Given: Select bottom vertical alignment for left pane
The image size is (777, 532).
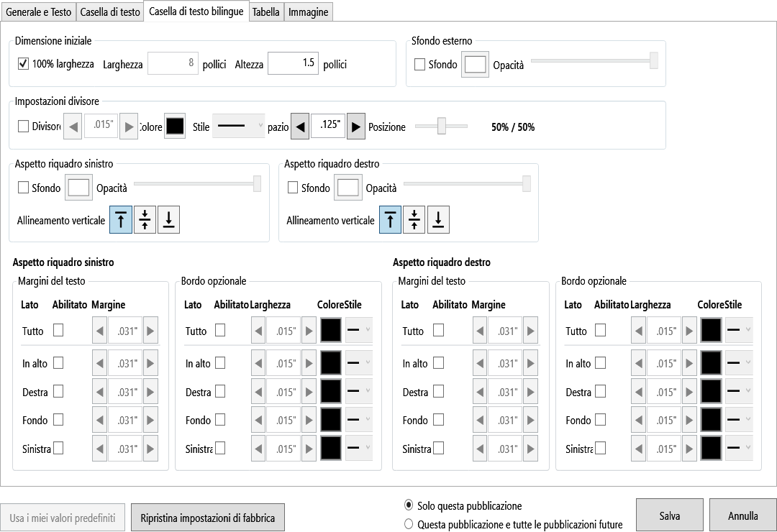Looking at the screenshot, I should click(168, 219).
